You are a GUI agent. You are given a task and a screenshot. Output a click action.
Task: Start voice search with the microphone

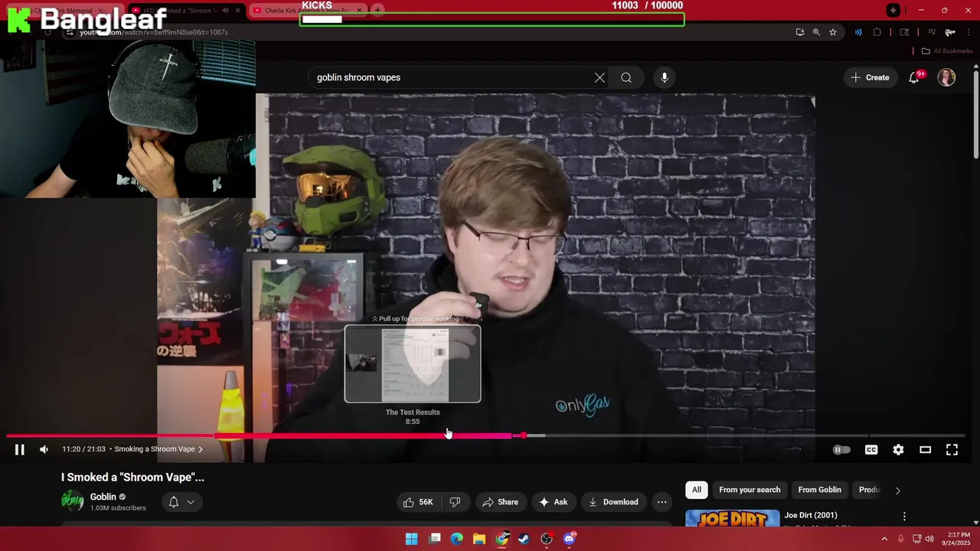coord(665,77)
